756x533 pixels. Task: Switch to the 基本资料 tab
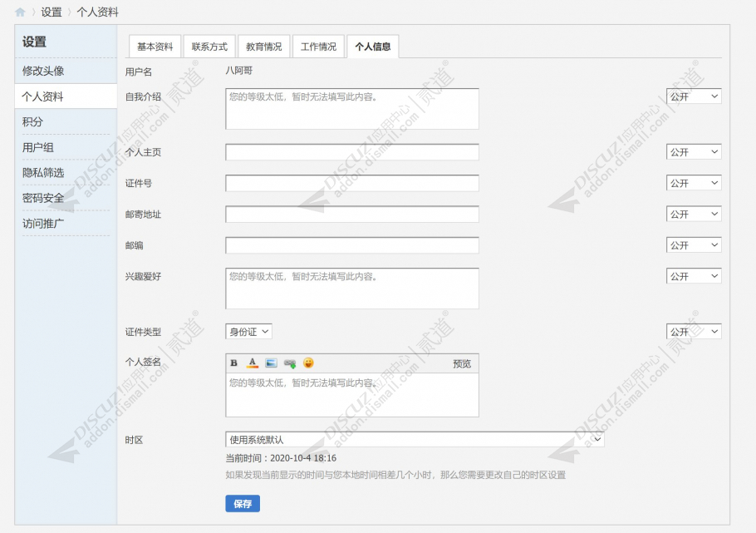(x=155, y=47)
